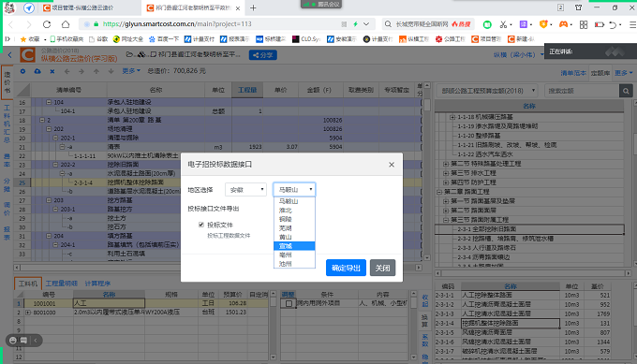The width and height of the screenshot is (637, 364).
Task: Click the delete X icon in app toolbar
Action: coord(52,71)
